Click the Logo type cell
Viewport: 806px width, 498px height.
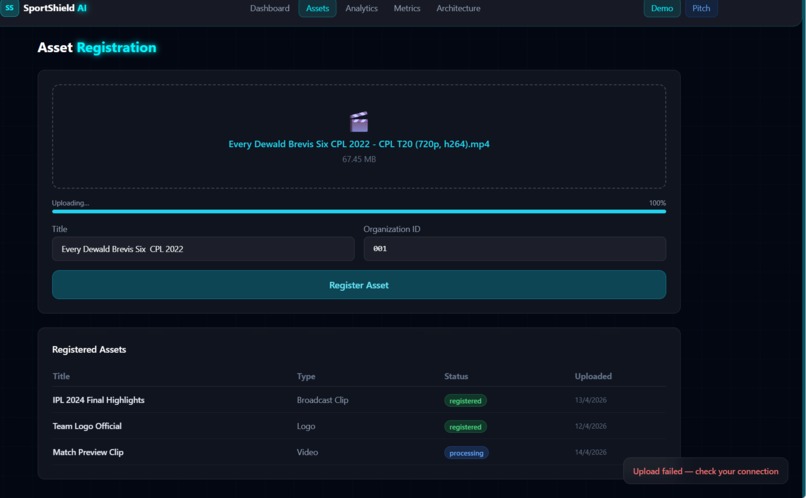coord(306,426)
